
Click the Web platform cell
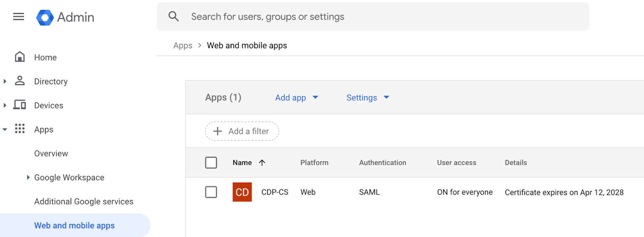tap(308, 192)
